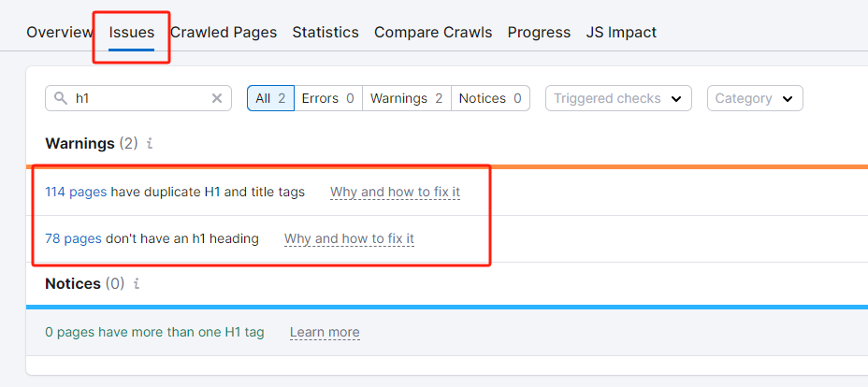Open the 114 pages link
Viewport: 868px width, 387px height.
(x=76, y=192)
